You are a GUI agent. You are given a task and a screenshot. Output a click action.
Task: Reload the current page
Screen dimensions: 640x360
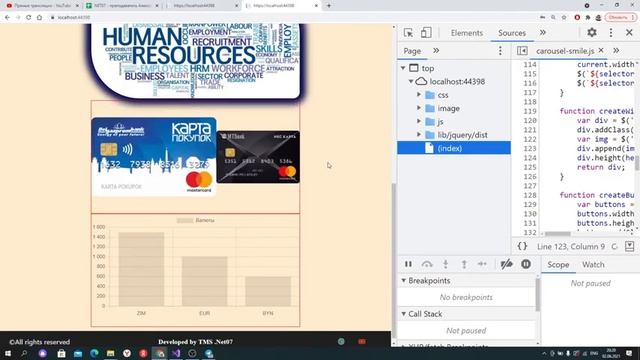click(x=29, y=18)
